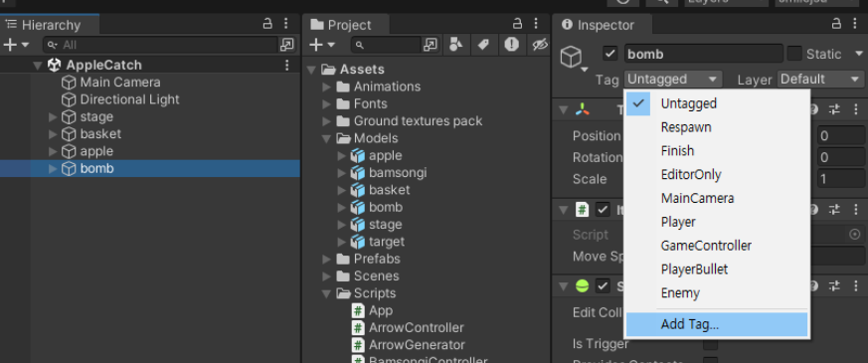The image size is (868, 363).
Task: Click the bomb model prefab icon
Action: coord(358,208)
